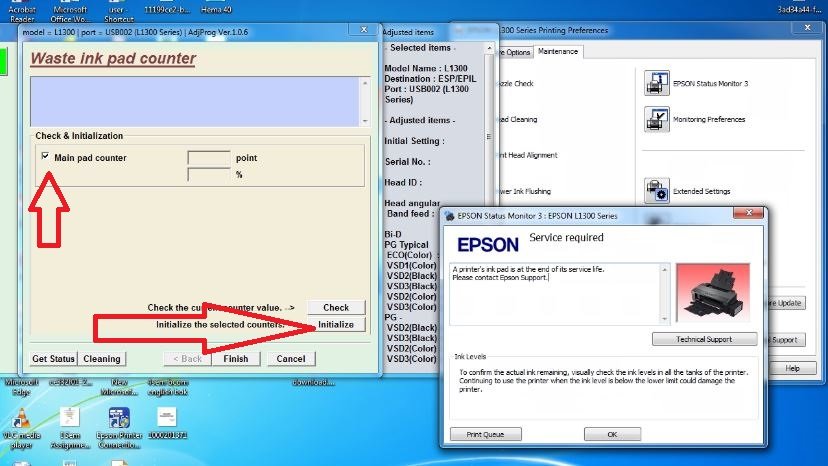This screenshot has width=828, height=466.
Task: Toggle the Main pad counter checkbox
Action: tap(45, 156)
